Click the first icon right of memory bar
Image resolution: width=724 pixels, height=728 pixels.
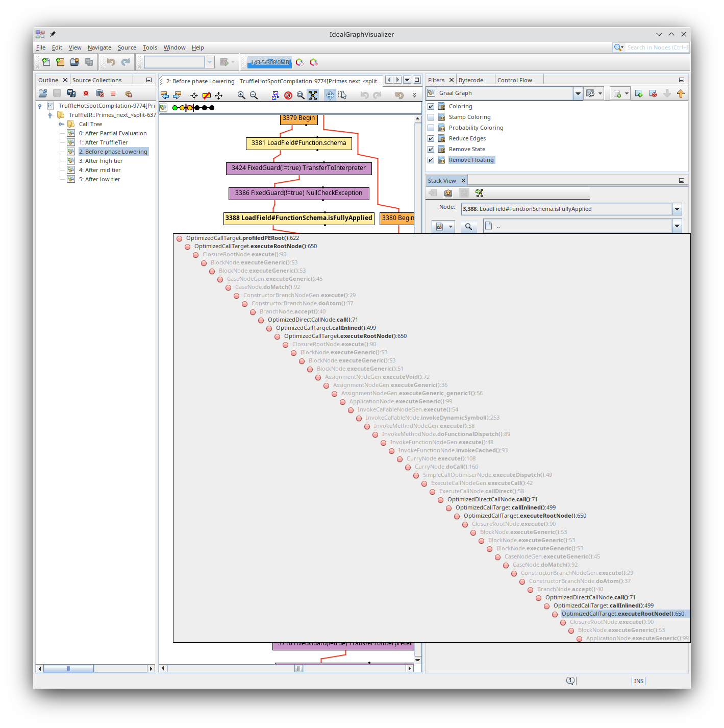(x=299, y=62)
